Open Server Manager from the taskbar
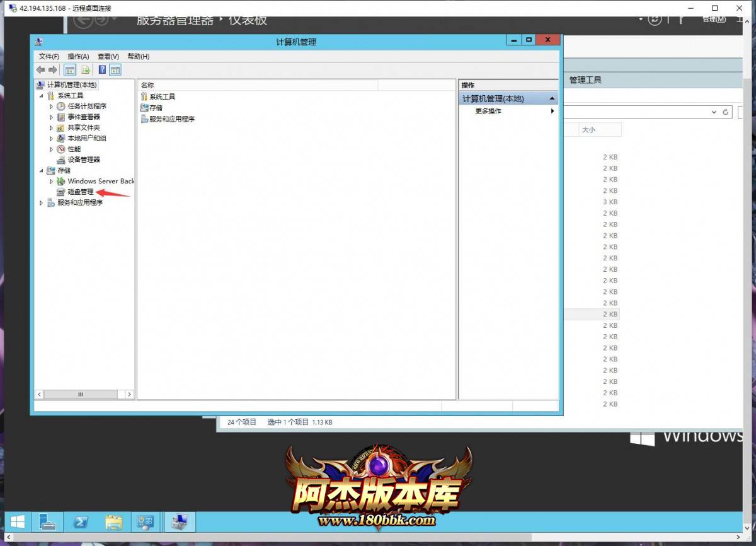Viewport: 756px width, 546px height. point(48,521)
